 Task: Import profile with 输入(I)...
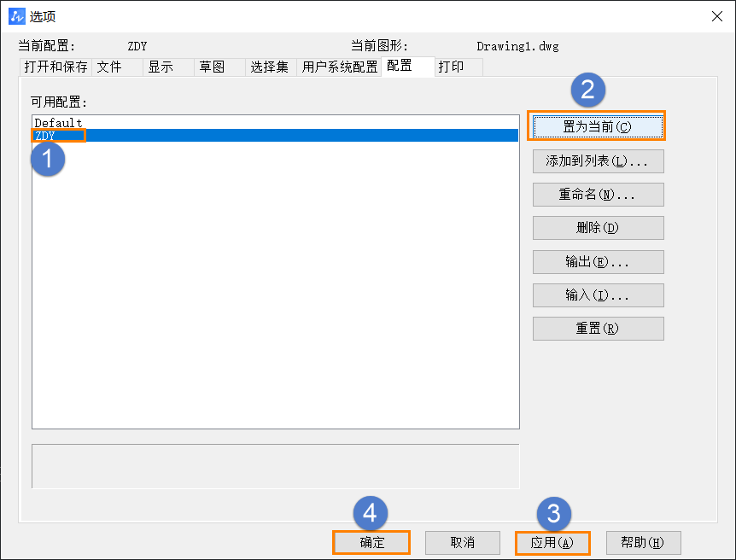coord(598,295)
